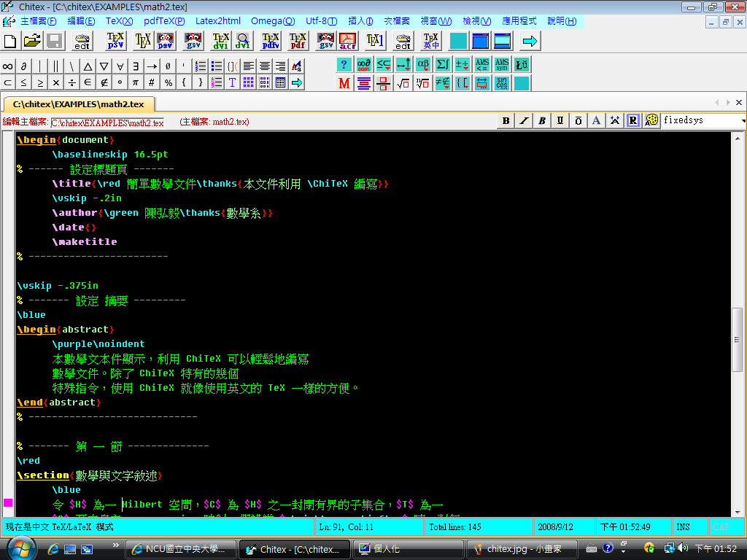The image size is (747, 560).
Task: Click the numbered list icon
Action: (201, 66)
